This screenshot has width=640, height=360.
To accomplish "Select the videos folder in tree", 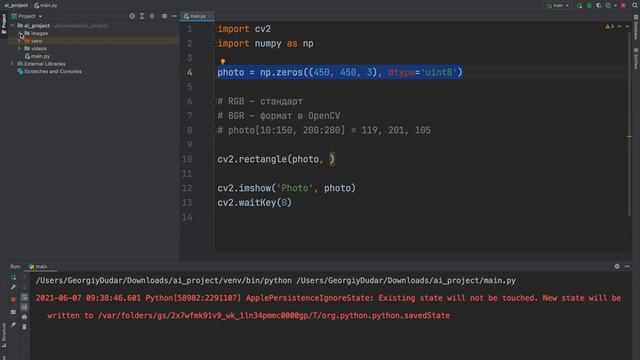I will (x=36, y=49).
